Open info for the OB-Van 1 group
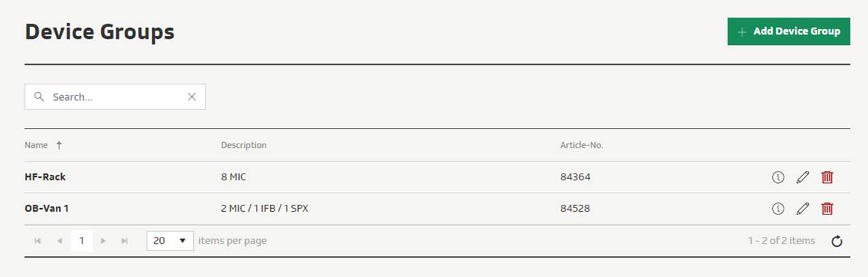This screenshot has width=868, height=277. click(777, 208)
